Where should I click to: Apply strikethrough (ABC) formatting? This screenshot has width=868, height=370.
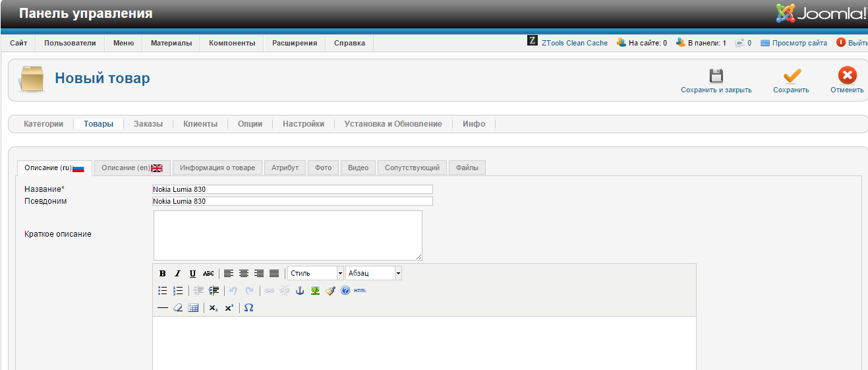(x=208, y=273)
